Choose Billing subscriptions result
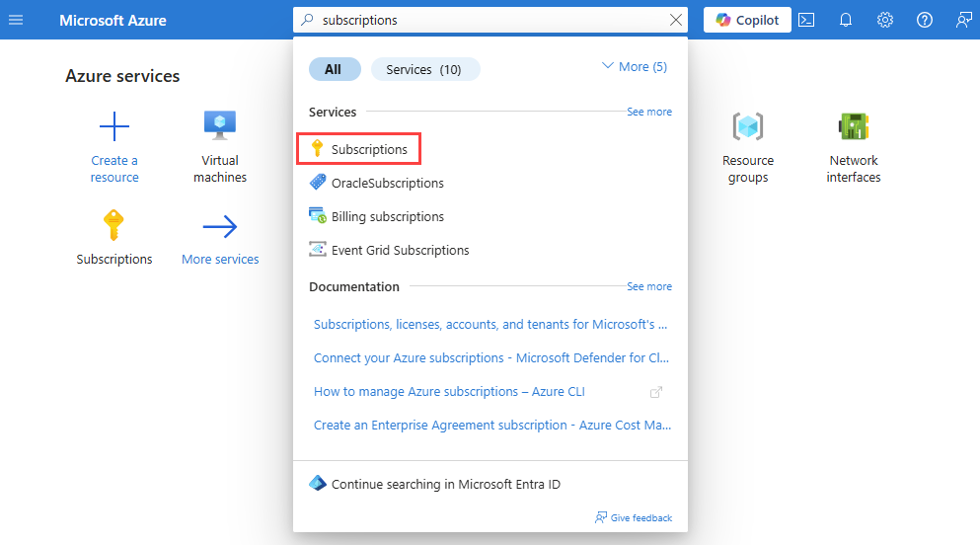The image size is (980, 545). 387,216
